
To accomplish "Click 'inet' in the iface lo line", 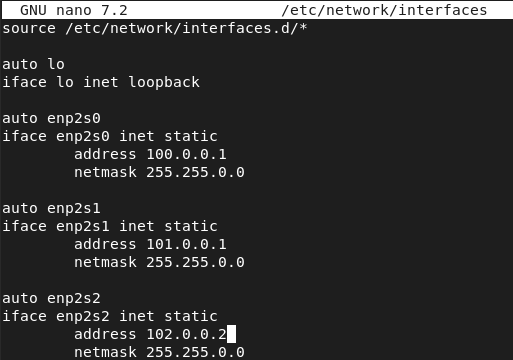I will [x=101, y=82].
